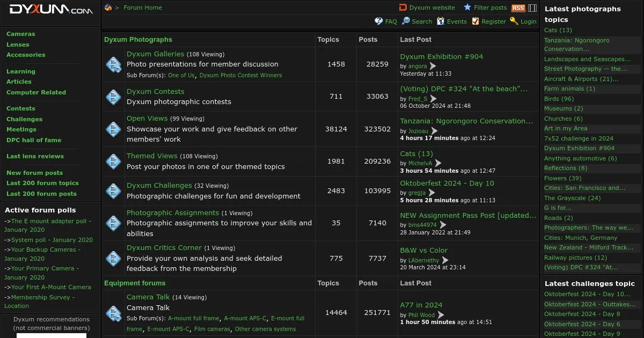Click Dyxum Contests posts count 33063
Screen dimensions: 644x338
coord(377,96)
